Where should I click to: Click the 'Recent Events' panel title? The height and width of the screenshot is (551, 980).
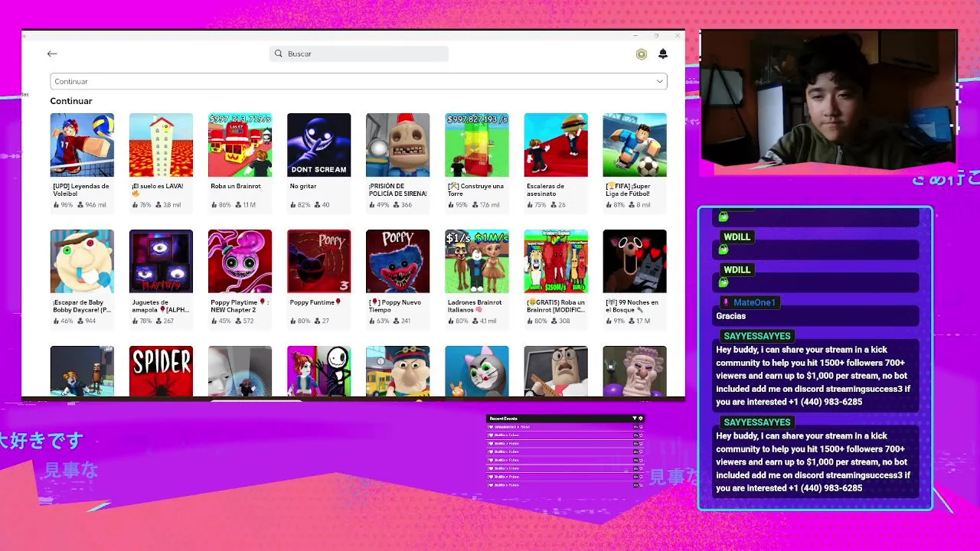[504, 419]
